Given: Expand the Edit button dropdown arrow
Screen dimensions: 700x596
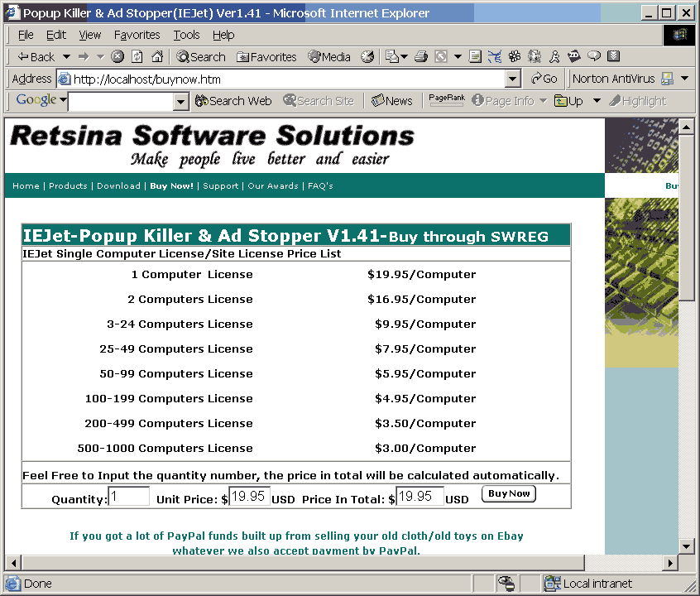Looking at the screenshot, I should pyautogui.click(x=458, y=57).
